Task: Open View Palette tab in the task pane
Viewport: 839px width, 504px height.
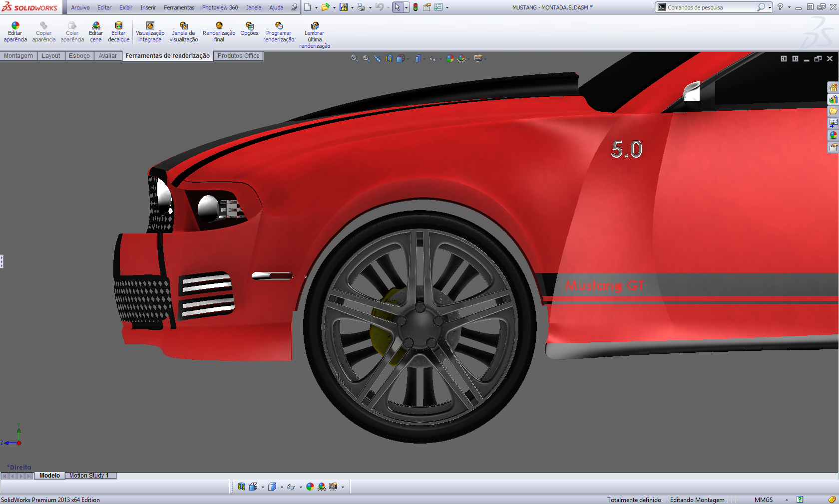Action: point(833,123)
